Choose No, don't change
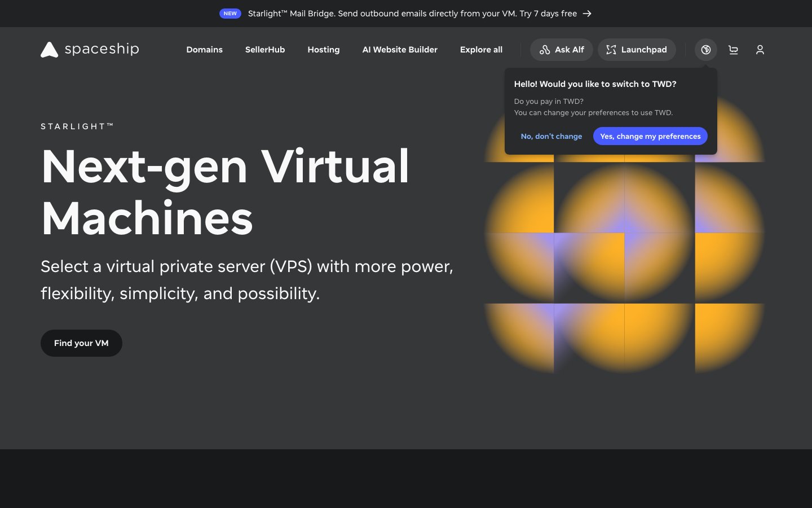The image size is (812, 508). 551,136
